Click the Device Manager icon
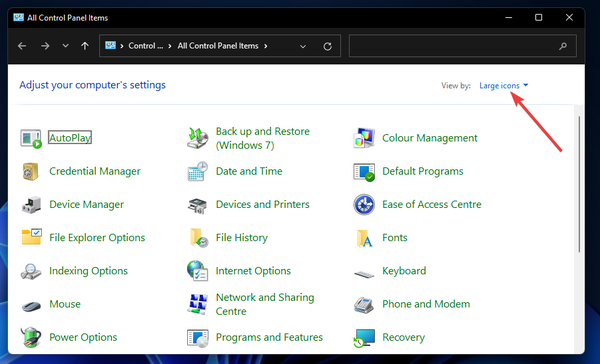600x364 pixels. point(31,205)
